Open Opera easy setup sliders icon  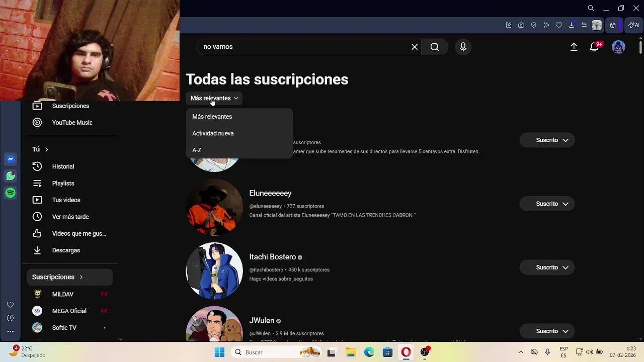(584, 25)
